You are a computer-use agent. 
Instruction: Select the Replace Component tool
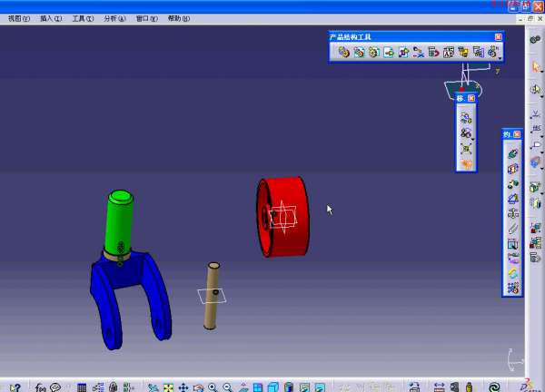[x=418, y=53]
